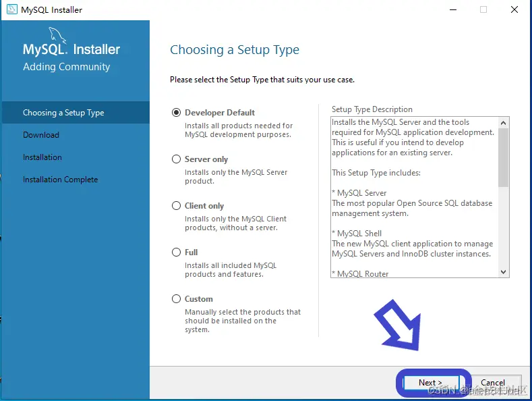Click '* MySQL Router' in the description box
This screenshot has height=401, width=532.
[x=360, y=274]
